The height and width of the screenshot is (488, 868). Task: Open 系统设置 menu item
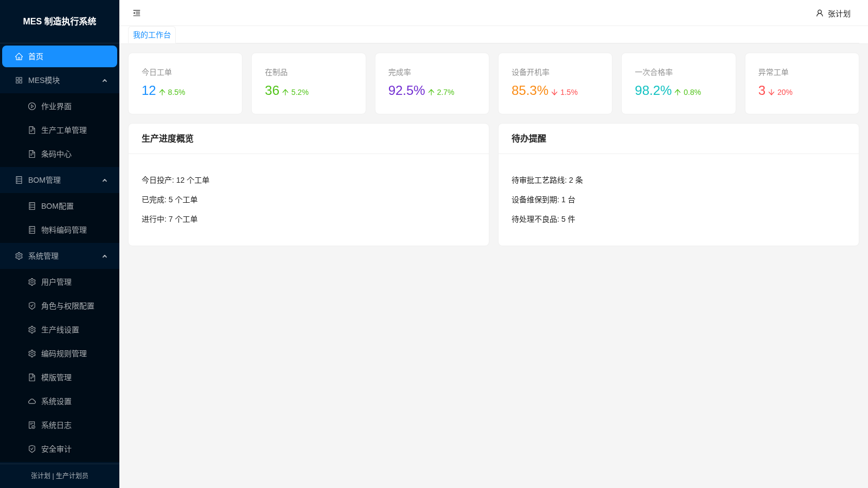click(60, 401)
